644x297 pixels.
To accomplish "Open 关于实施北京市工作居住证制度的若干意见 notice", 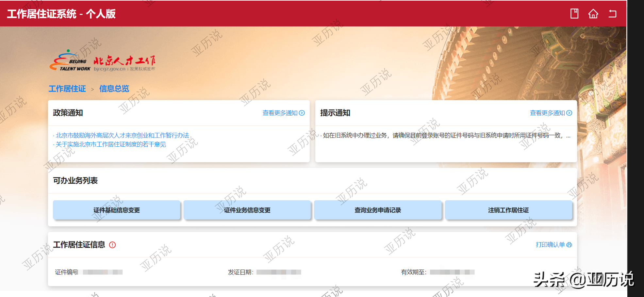I will tap(110, 144).
